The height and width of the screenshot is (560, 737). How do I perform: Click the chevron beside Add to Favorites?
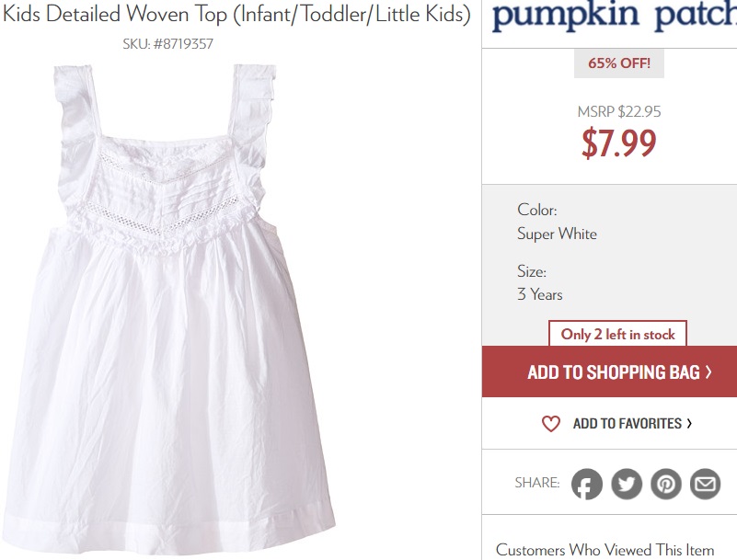click(x=690, y=424)
